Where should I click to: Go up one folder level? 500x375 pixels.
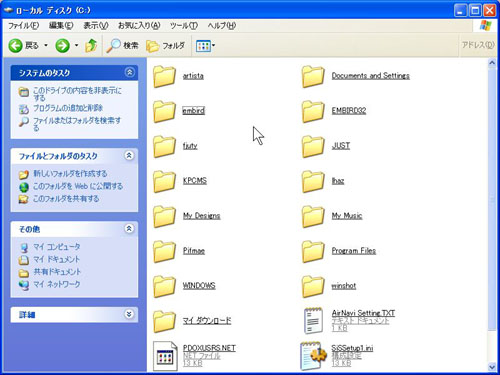click(x=91, y=45)
